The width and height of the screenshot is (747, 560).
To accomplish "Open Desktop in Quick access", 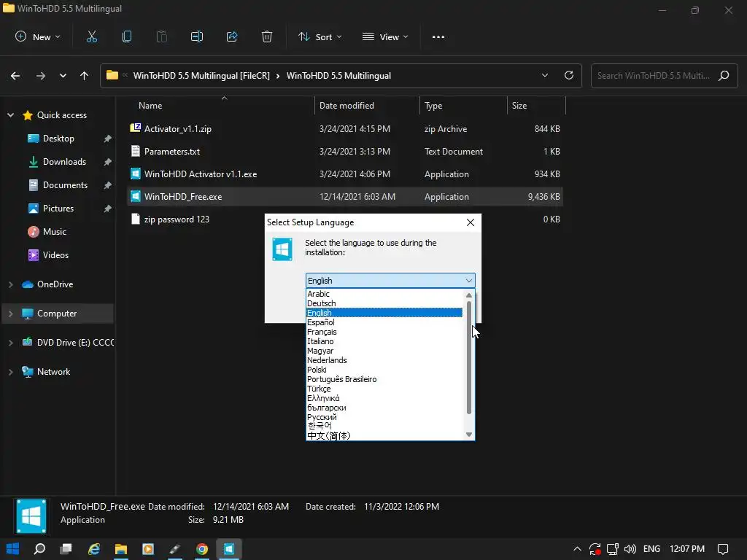I will [58, 139].
